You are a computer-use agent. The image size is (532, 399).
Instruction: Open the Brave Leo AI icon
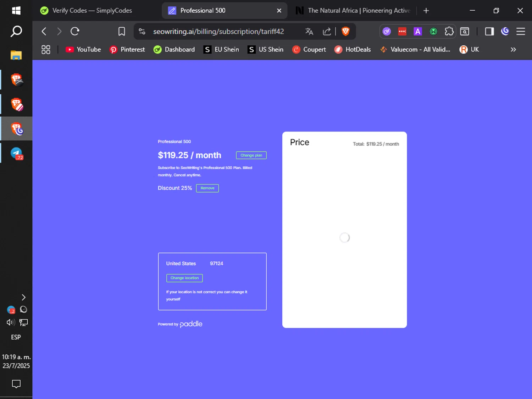click(x=505, y=32)
